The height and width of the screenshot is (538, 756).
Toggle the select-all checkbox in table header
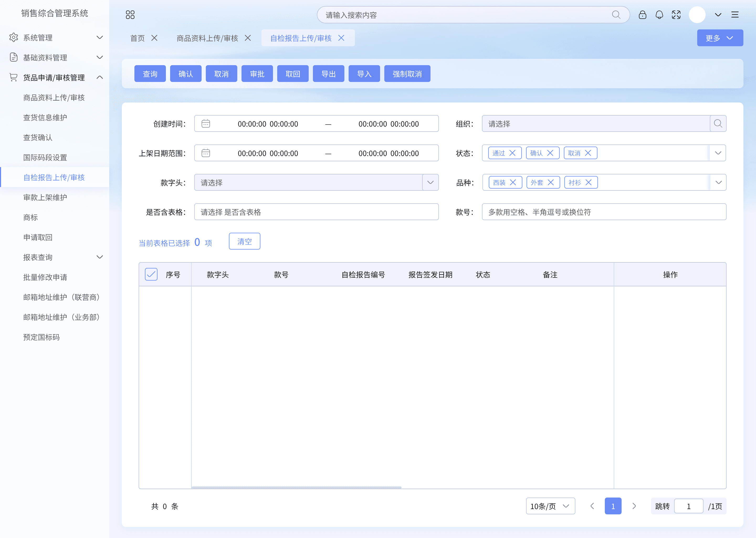(x=151, y=274)
